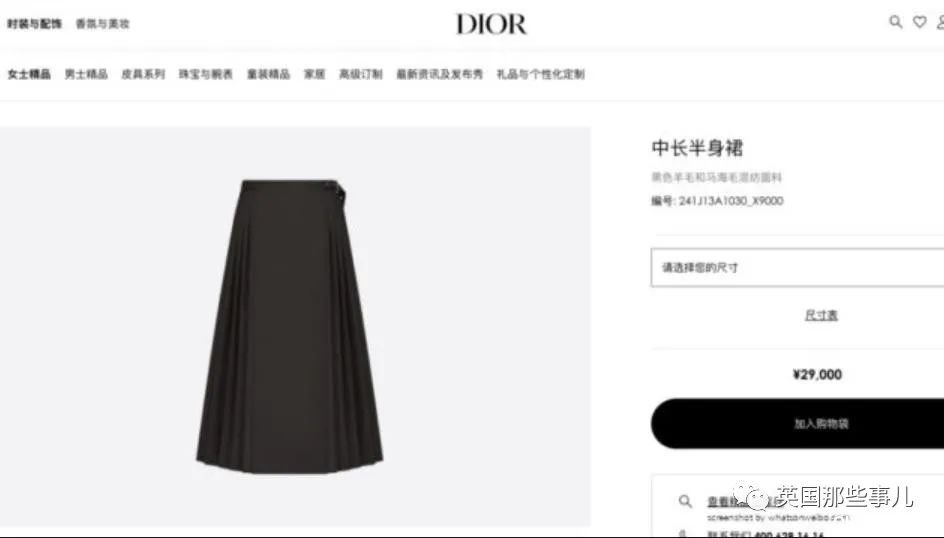Viewport: 944px width, 538px height.
Task: Add skirt to bag with 加入购物袋
Action: (x=797, y=423)
